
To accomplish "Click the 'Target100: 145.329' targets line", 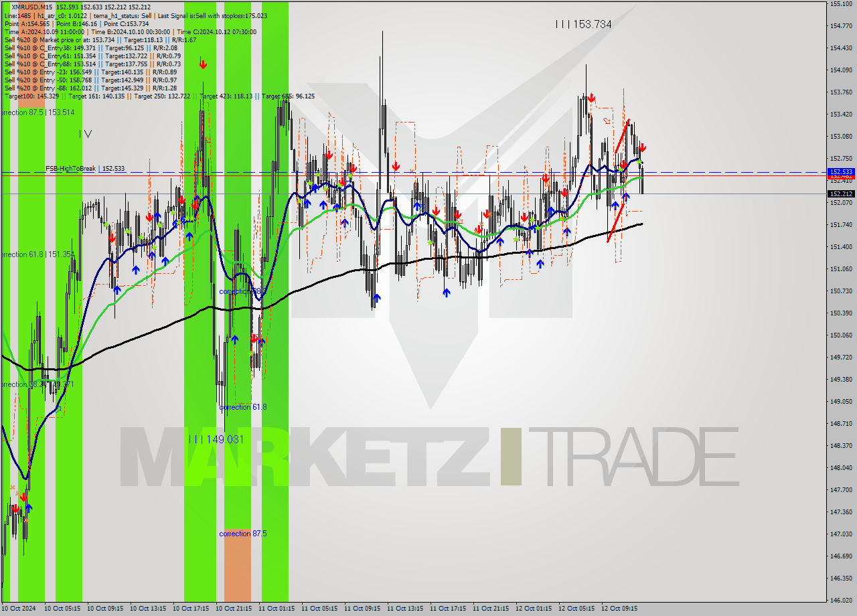I will pyautogui.click(x=159, y=96).
